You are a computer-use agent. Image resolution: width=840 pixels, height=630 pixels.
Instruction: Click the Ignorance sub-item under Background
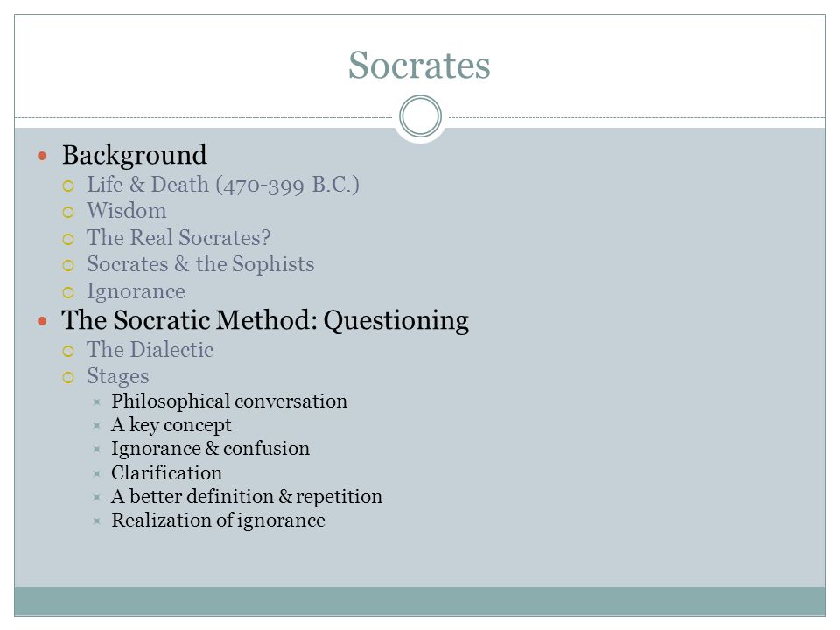tap(136, 291)
